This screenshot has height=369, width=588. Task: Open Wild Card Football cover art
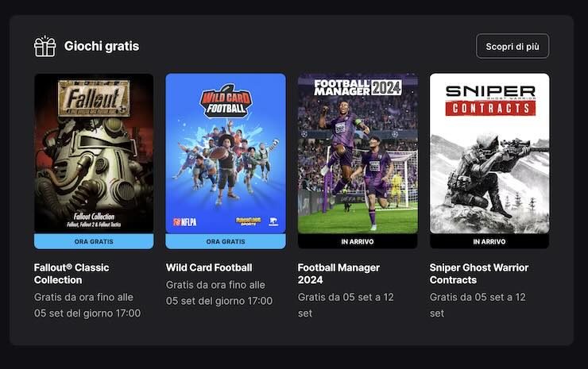tap(226, 153)
